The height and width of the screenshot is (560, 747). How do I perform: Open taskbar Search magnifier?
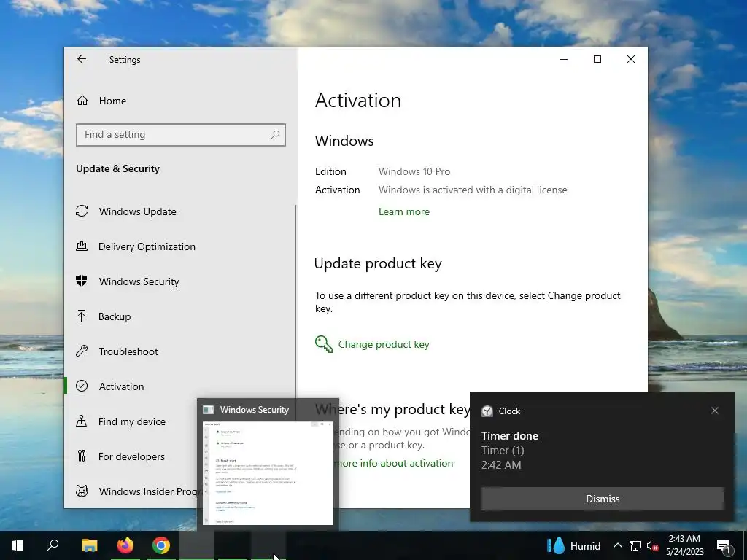coord(53,545)
